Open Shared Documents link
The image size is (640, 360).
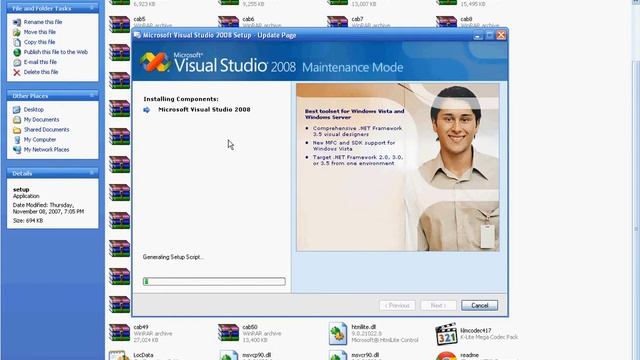(x=46, y=129)
